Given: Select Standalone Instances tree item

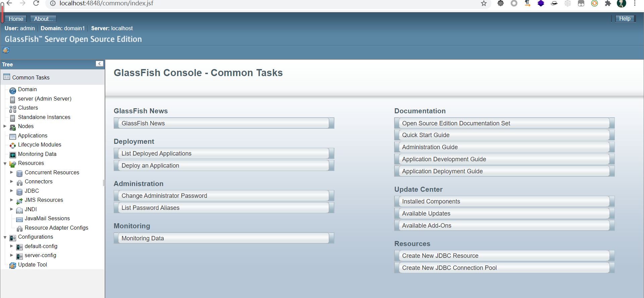Looking at the screenshot, I should 44,117.
